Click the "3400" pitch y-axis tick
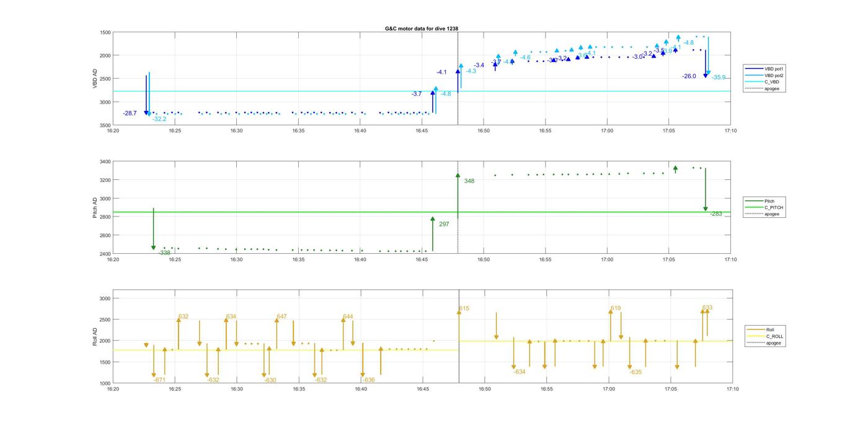This screenshot has width=868, height=430. [x=105, y=162]
